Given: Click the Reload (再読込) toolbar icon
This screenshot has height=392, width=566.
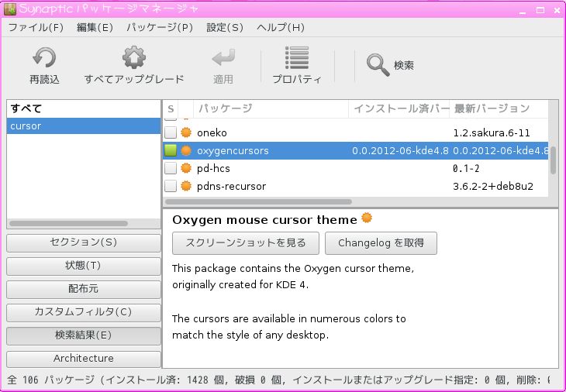Looking at the screenshot, I should [x=44, y=60].
